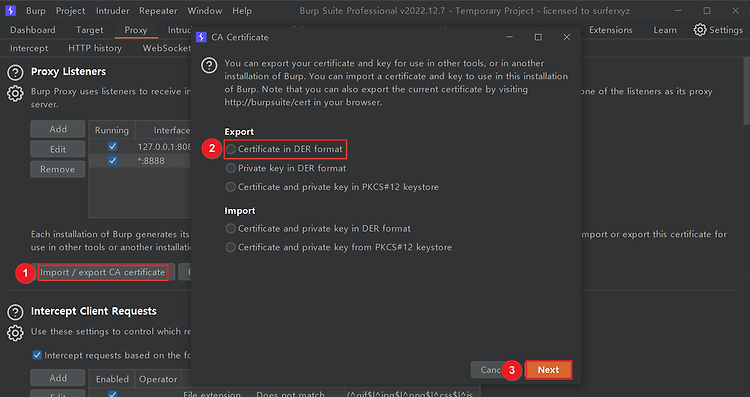Uncheck the Running checkbox for 127.0.0.1 listener
750x397 pixels.
pyautogui.click(x=112, y=146)
